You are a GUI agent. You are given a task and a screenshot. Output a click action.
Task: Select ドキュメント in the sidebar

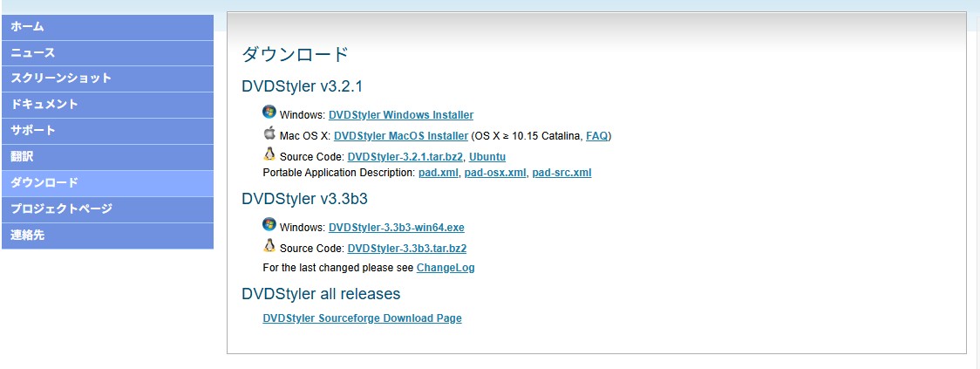107,105
